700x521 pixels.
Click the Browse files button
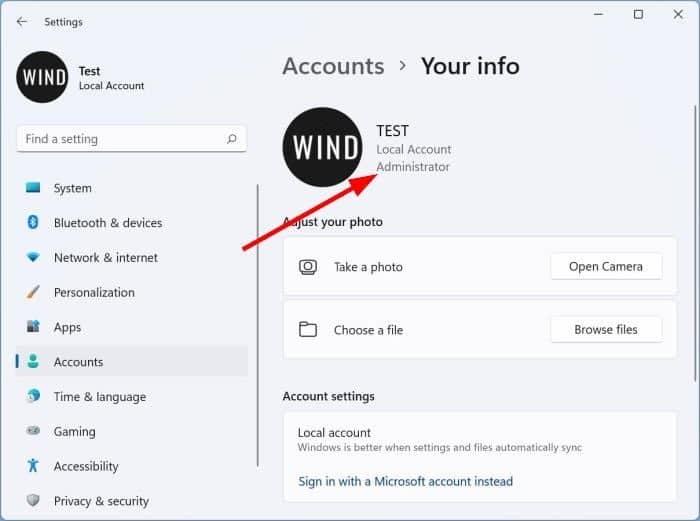click(606, 329)
